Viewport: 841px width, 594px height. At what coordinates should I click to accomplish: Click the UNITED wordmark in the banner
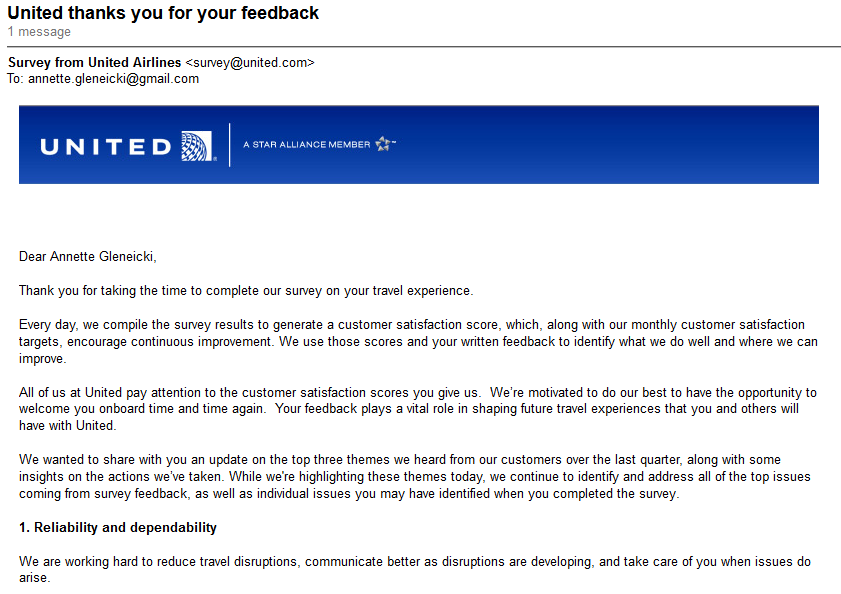click(x=106, y=147)
